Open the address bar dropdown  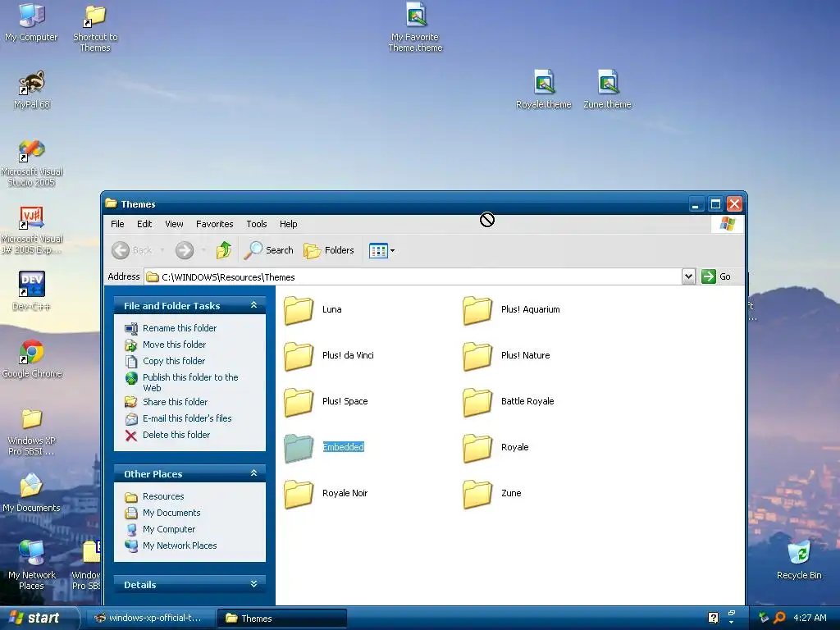point(688,276)
